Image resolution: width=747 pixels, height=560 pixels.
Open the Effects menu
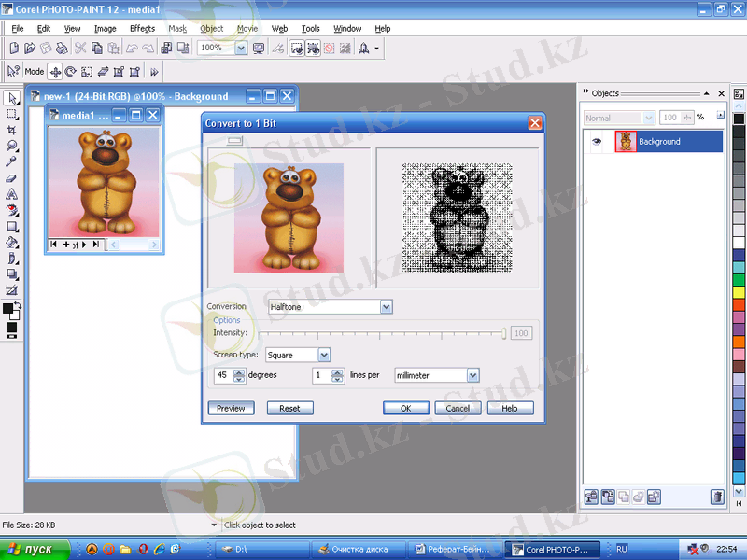coord(142,29)
